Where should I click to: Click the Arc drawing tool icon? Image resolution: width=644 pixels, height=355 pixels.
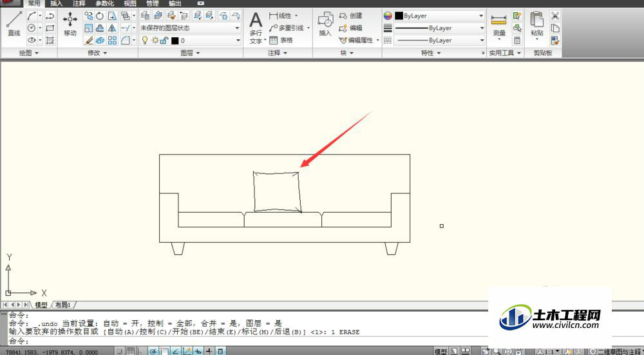click(32, 15)
